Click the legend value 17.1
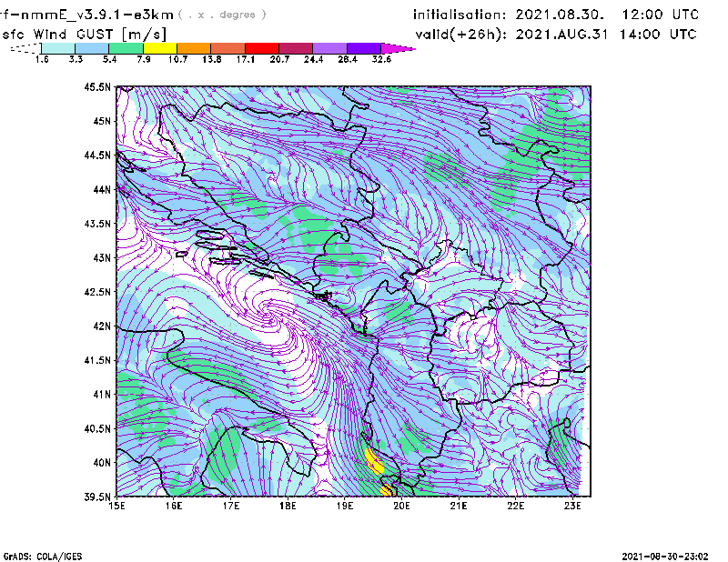728x562 pixels. click(246, 59)
